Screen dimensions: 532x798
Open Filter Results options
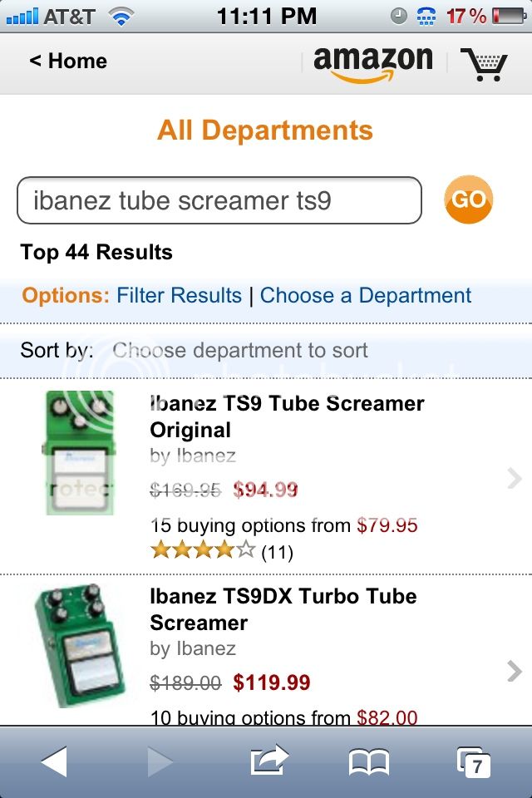point(179,295)
